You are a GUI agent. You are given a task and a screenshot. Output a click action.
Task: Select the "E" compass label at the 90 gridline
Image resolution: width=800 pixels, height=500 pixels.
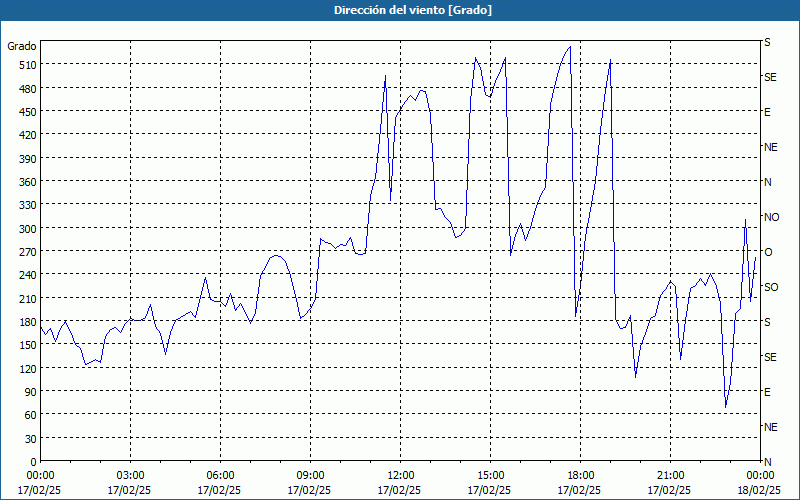click(767, 392)
